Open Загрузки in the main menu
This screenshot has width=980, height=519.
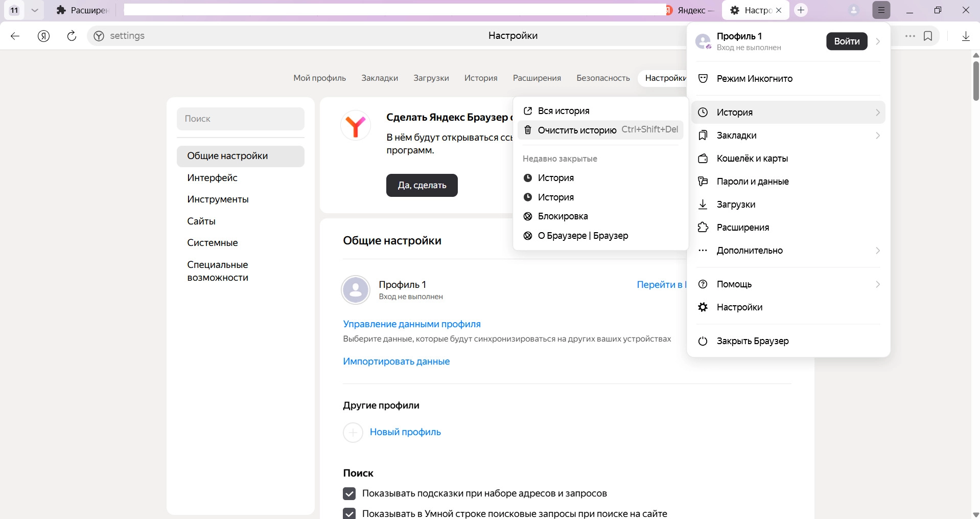788,205
